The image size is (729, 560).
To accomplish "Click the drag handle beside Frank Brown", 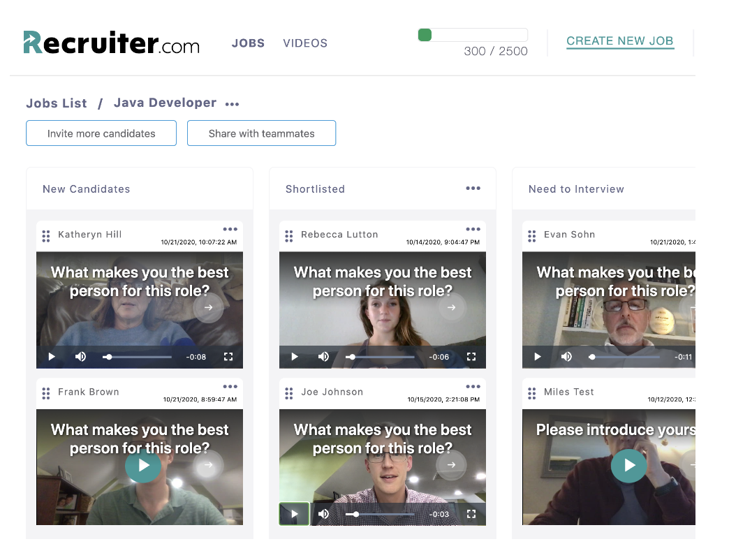I will pyautogui.click(x=46, y=393).
